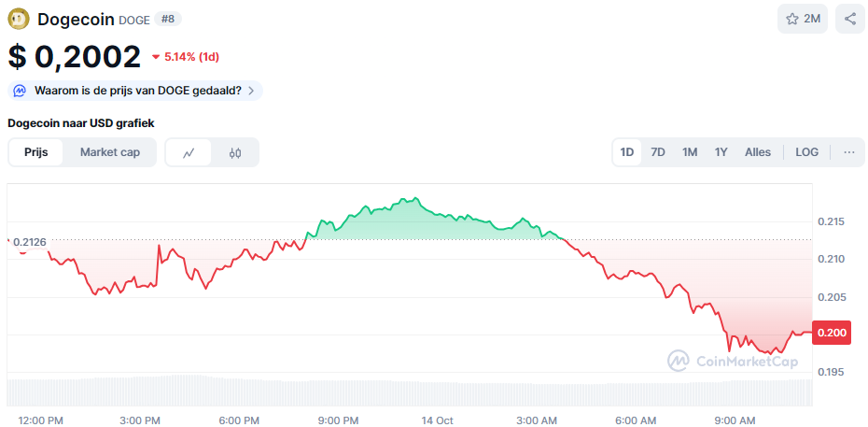This screenshot has height=427, width=868.
Task: Click the 0.215 y-axis label
Action: [832, 222]
